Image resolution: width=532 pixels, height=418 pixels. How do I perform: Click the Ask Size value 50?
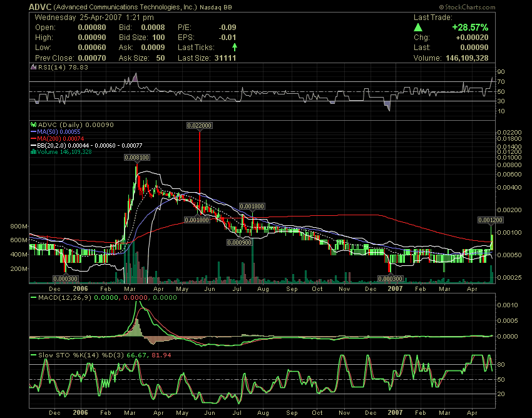160,58
